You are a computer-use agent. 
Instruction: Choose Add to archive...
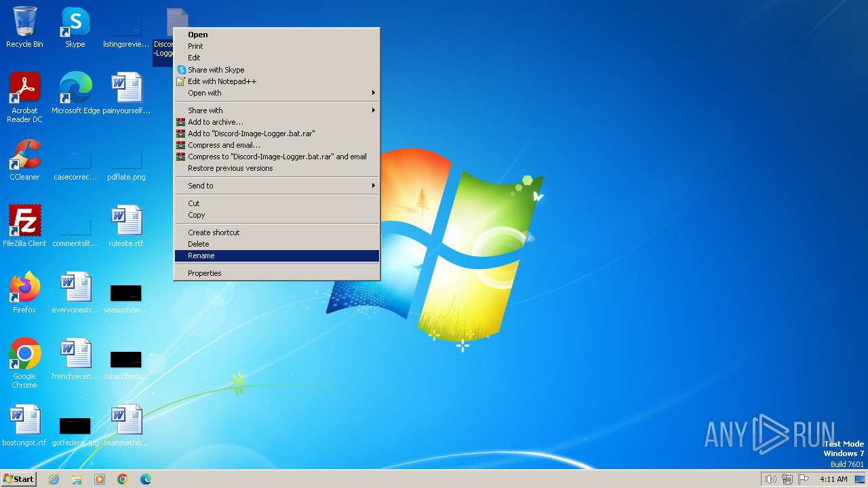(x=277, y=122)
